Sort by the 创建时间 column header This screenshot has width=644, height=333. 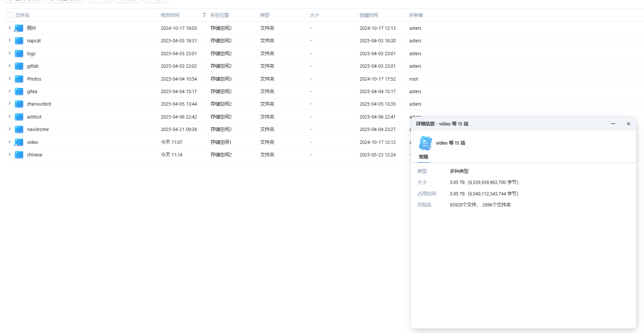369,15
